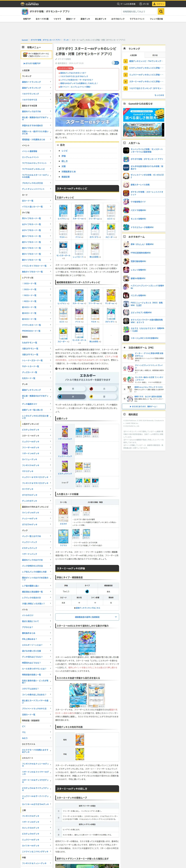
Task: Open rank 2 article ピカチュウexデッキのレシピと評価
Action: (146, 68)
